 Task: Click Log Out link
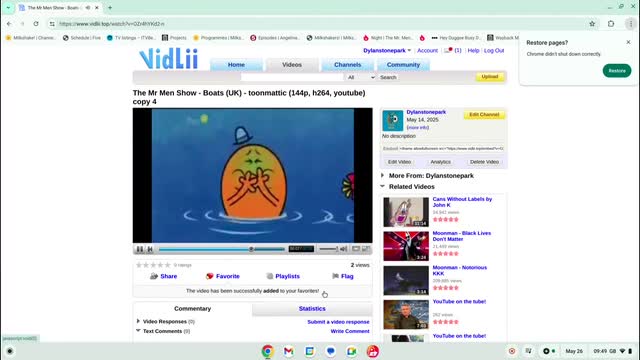click(494, 51)
